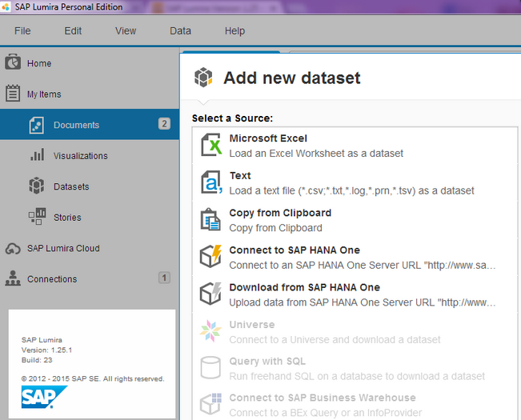Choose Connect to SAP HANA One title
The width and height of the screenshot is (521, 420).
295,250
